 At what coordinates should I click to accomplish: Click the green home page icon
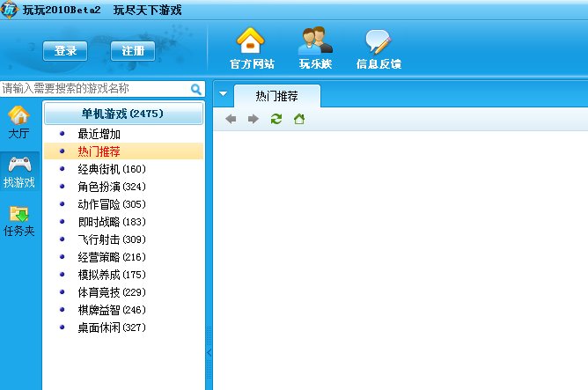tap(299, 119)
